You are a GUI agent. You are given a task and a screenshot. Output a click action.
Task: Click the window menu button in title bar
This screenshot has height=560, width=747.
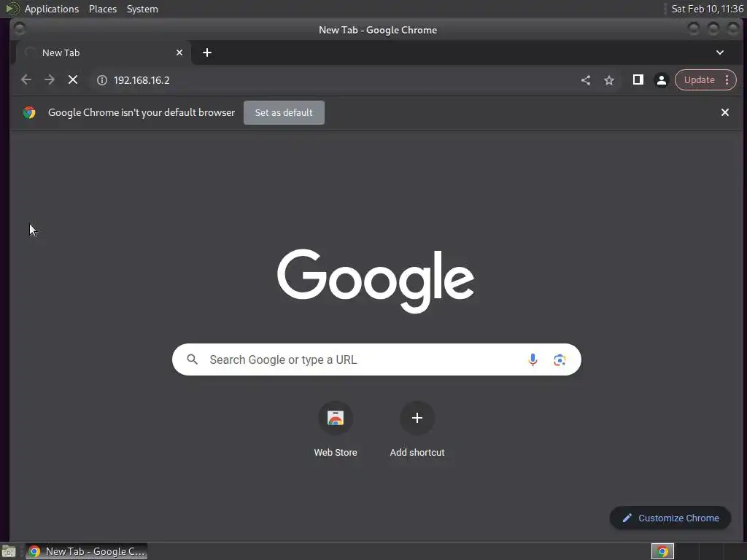[x=20, y=29]
